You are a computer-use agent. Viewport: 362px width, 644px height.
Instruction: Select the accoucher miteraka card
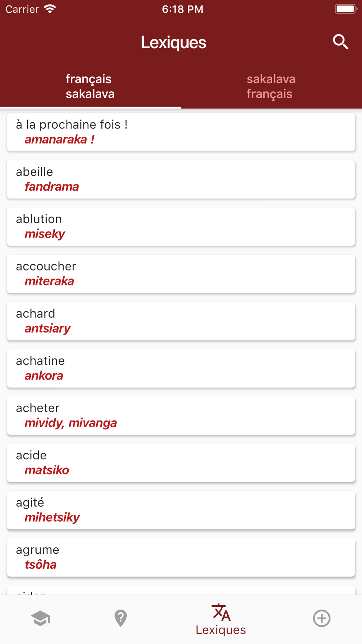[x=181, y=274]
